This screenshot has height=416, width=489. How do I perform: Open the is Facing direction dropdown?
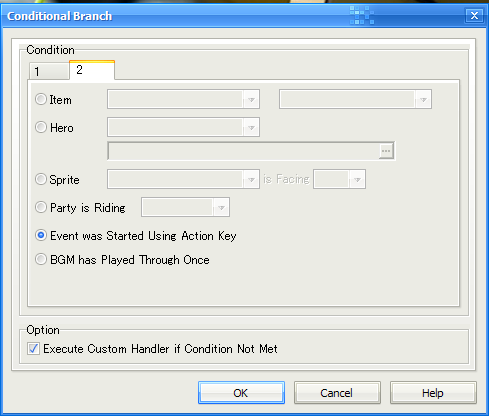(339, 179)
